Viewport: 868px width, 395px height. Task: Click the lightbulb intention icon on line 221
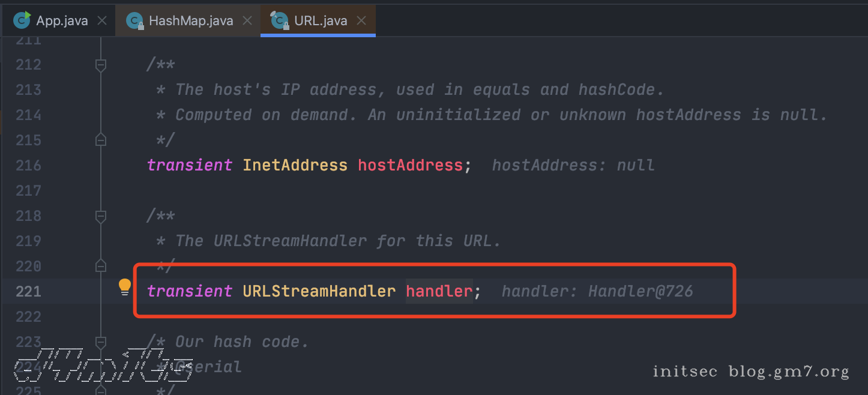pyautogui.click(x=124, y=287)
